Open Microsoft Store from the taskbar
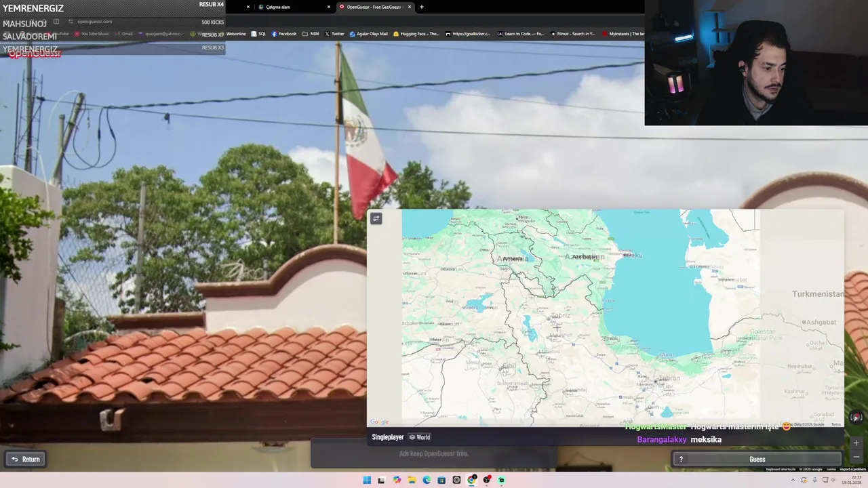 441,480
